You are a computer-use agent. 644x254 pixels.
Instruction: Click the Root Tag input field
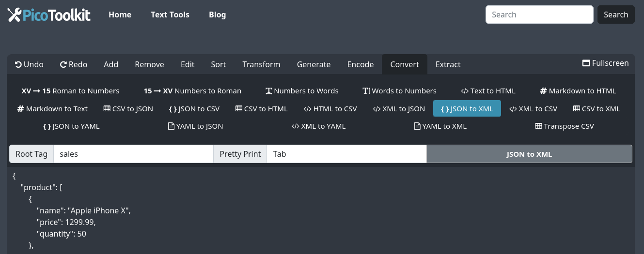pyautogui.click(x=133, y=154)
